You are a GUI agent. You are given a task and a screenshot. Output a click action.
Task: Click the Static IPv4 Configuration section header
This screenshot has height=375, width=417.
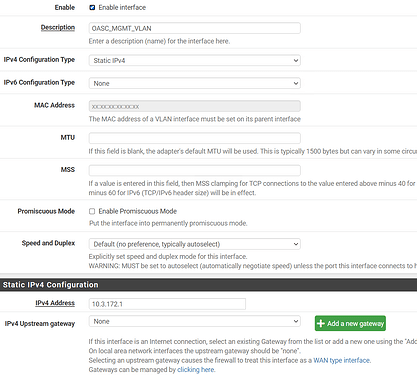[208, 285]
